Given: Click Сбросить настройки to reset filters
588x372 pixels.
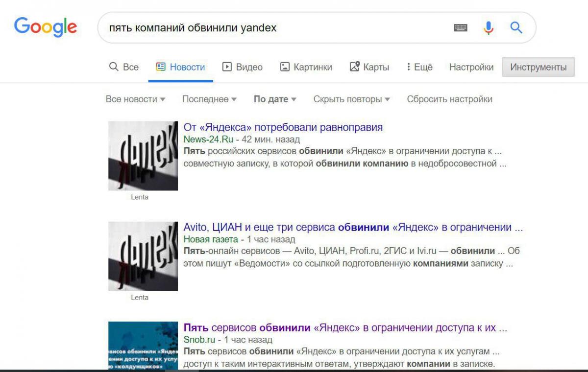Looking at the screenshot, I should [x=449, y=99].
